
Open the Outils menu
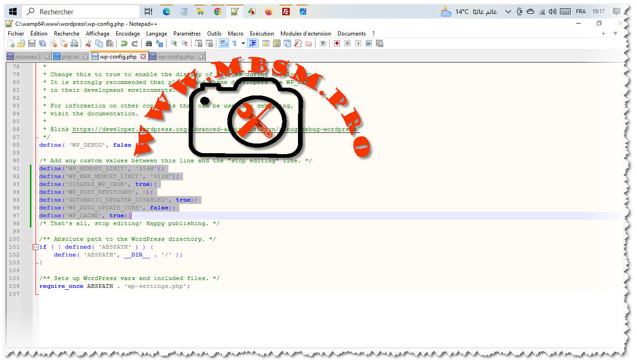coord(214,34)
